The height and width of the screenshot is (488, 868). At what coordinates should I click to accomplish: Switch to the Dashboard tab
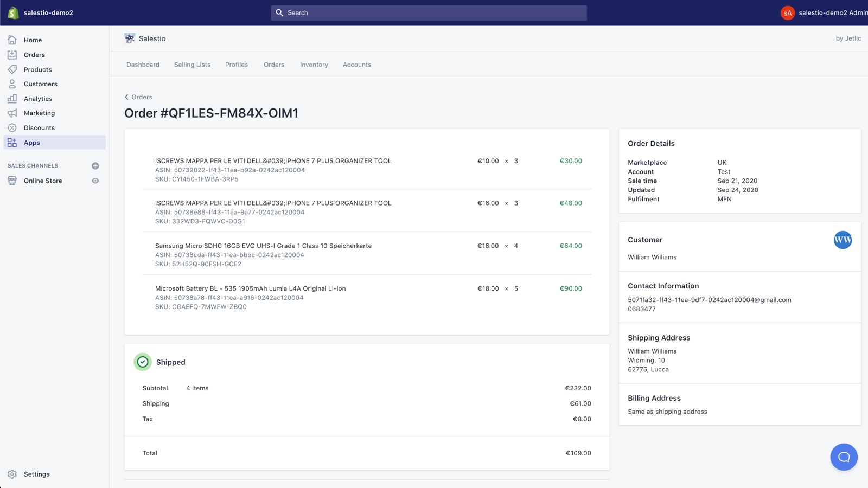[143, 65]
